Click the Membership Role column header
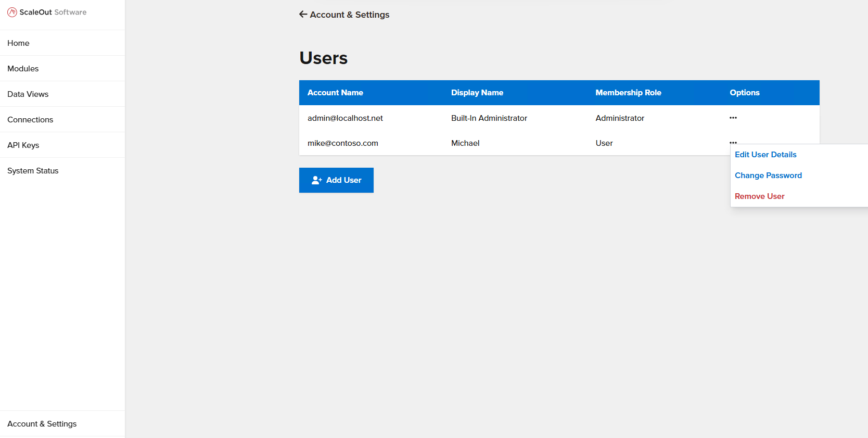This screenshot has height=438, width=868. point(628,93)
